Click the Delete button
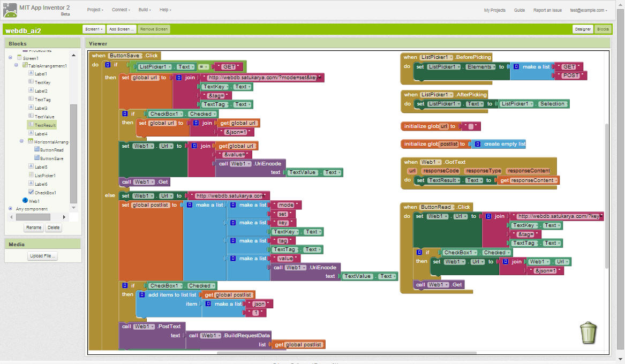This screenshot has width=625, height=364. click(54, 227)
